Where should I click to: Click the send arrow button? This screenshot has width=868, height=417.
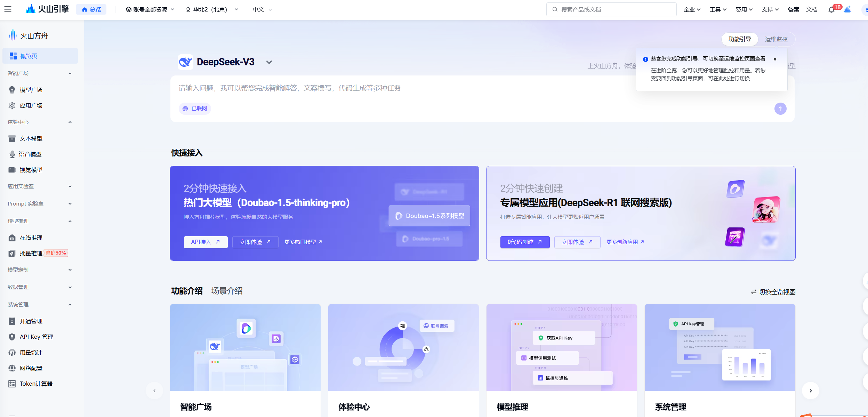click(780, 109)
